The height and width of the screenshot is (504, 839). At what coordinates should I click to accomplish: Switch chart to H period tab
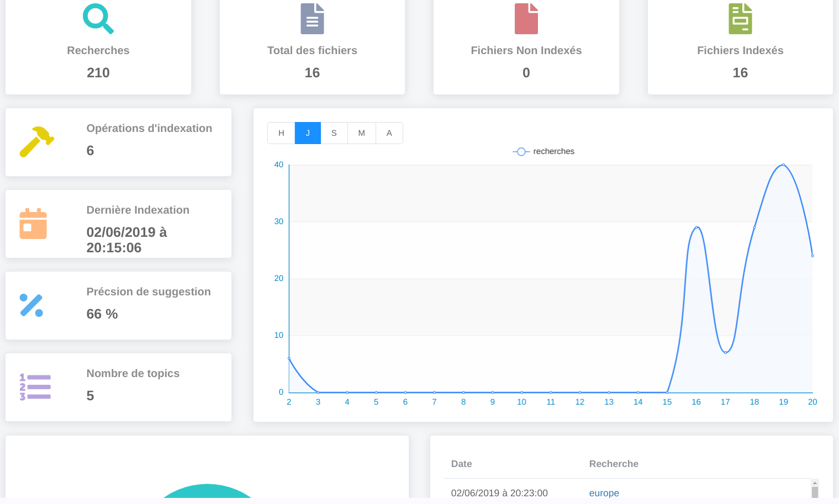[281, 133]
